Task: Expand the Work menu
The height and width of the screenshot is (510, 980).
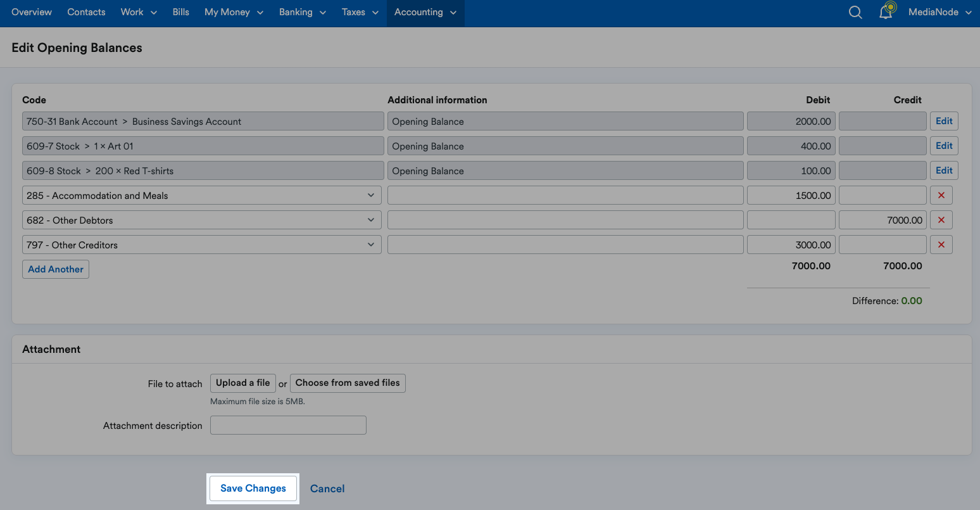Action: pyautogui.click(x=139, y=12)
